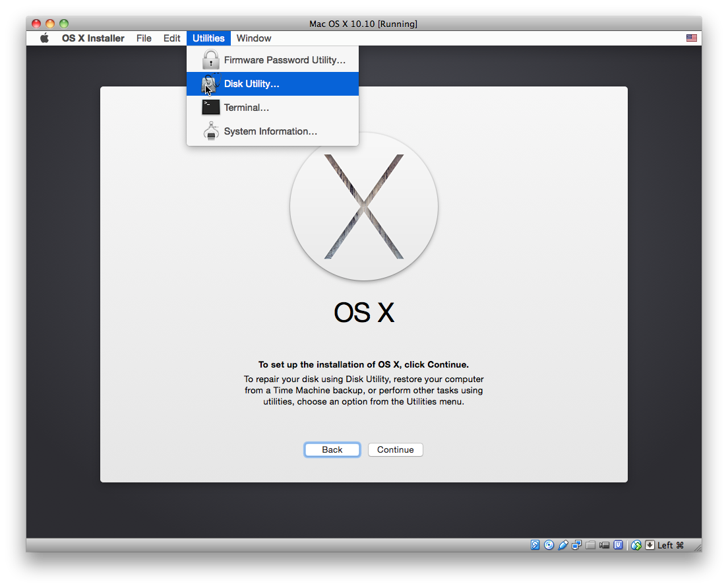728x588 pixels.
Task: Open the OS X Installer menu
Action: [93, 38]
